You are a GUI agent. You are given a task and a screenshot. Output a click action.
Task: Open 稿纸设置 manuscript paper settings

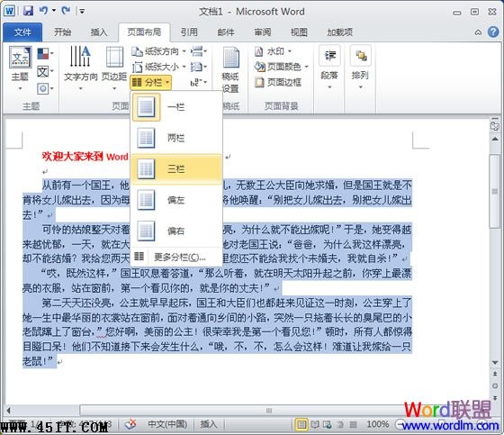[x=230, y=69]
